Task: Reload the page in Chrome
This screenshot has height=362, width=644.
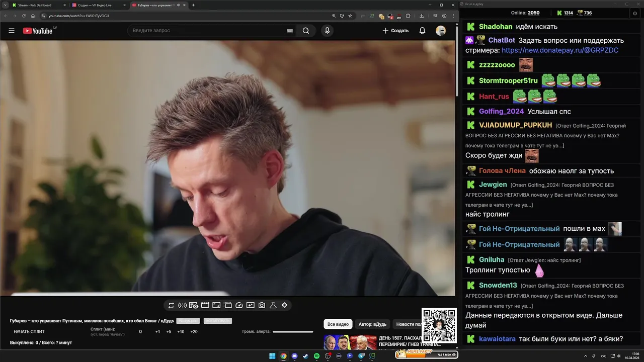Action: pyautogui.click(x=24, y=16)
